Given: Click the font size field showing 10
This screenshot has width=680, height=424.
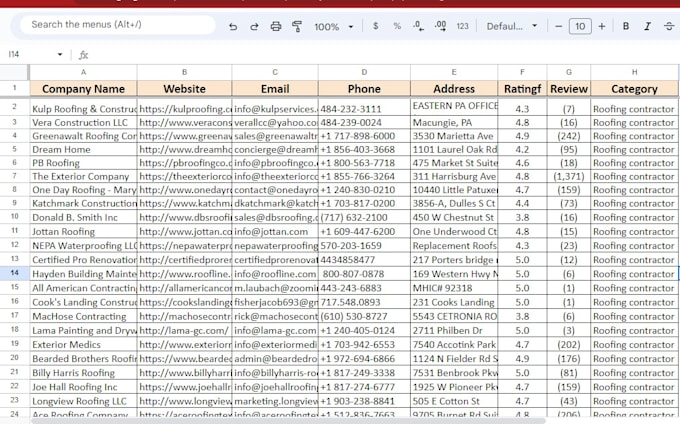Looking at the screenshot, I should 580,26.
